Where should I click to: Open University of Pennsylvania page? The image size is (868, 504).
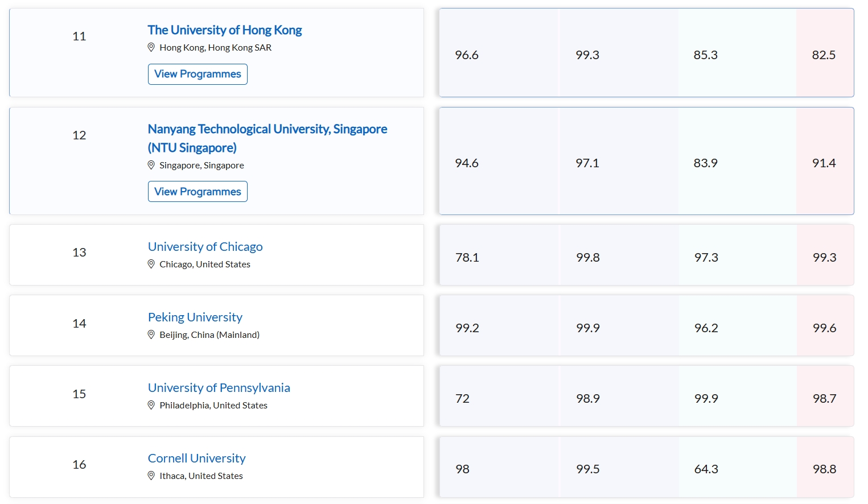219,387
